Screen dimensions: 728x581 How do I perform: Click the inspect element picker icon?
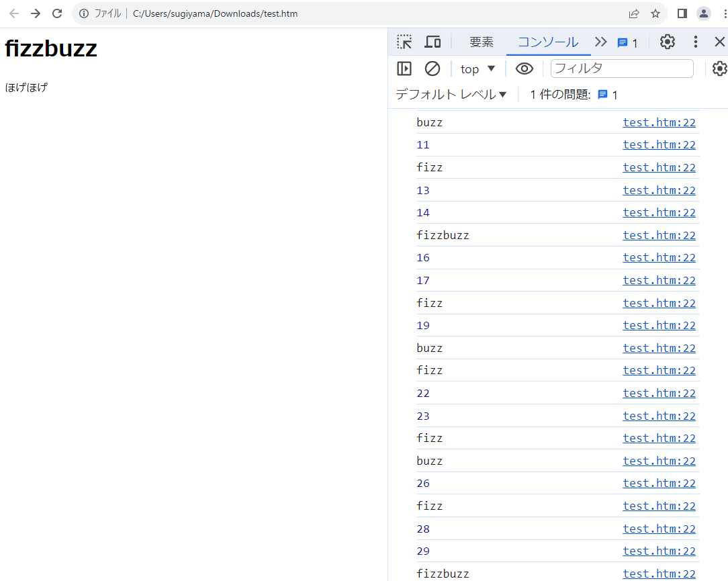[x=404, y=42]
